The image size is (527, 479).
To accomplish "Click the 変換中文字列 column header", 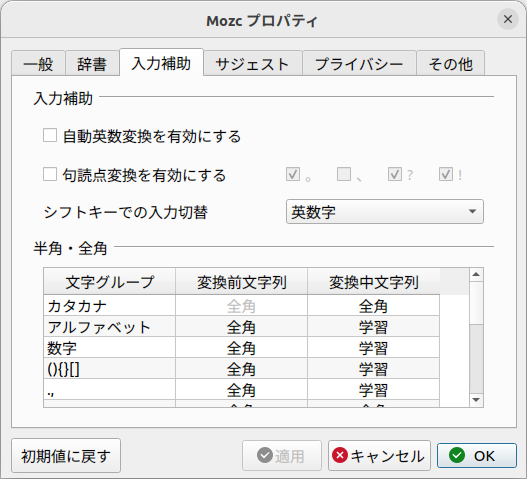I will tap(373, 282).
